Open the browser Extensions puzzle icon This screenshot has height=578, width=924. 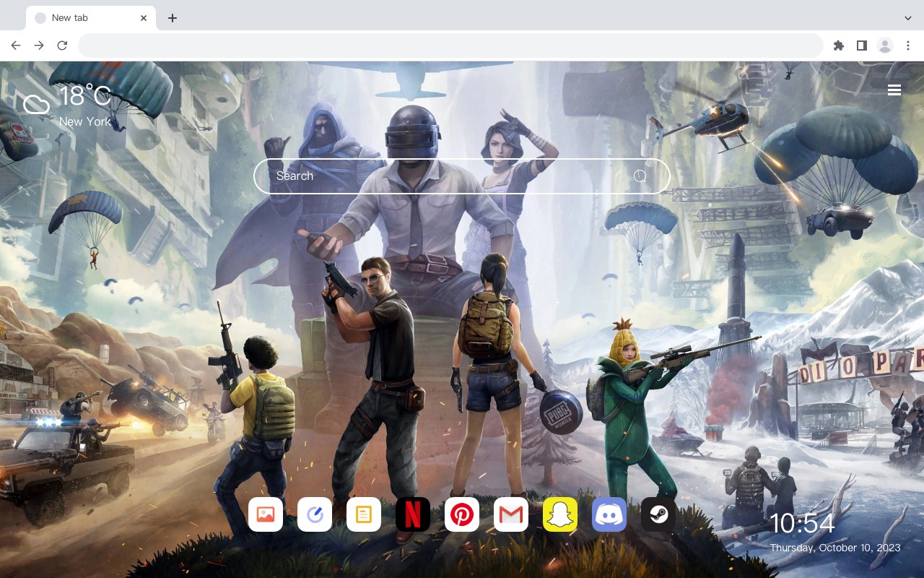coord(838,46)
